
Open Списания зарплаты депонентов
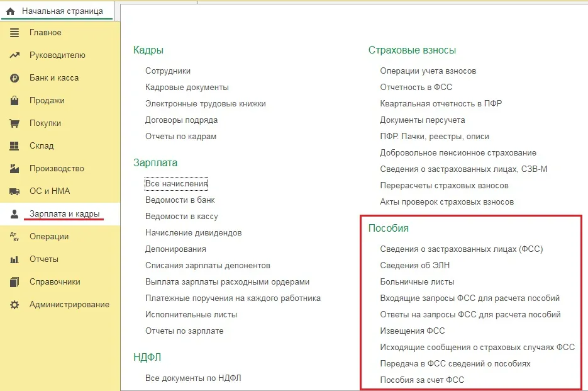208,266
